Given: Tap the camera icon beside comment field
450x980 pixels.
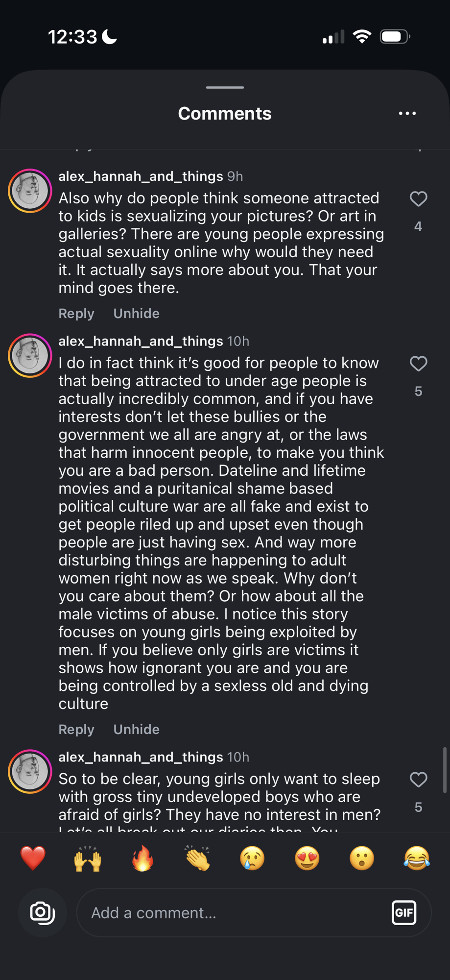Looking at the screenshot, I should pos(42,912).
